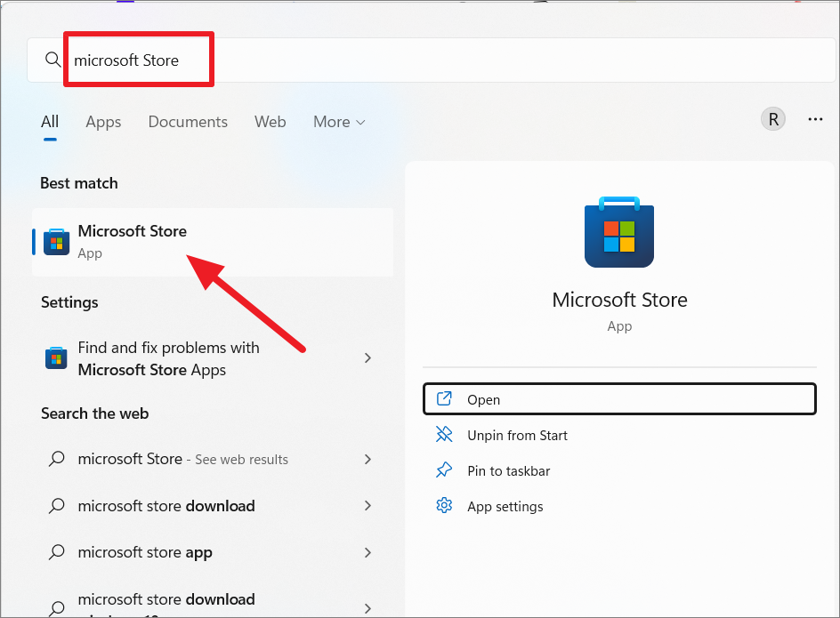Screen dimensions: 840x618
Task: Expand chevron for "microsoft store app" suggestion
Action: (367, 552)
